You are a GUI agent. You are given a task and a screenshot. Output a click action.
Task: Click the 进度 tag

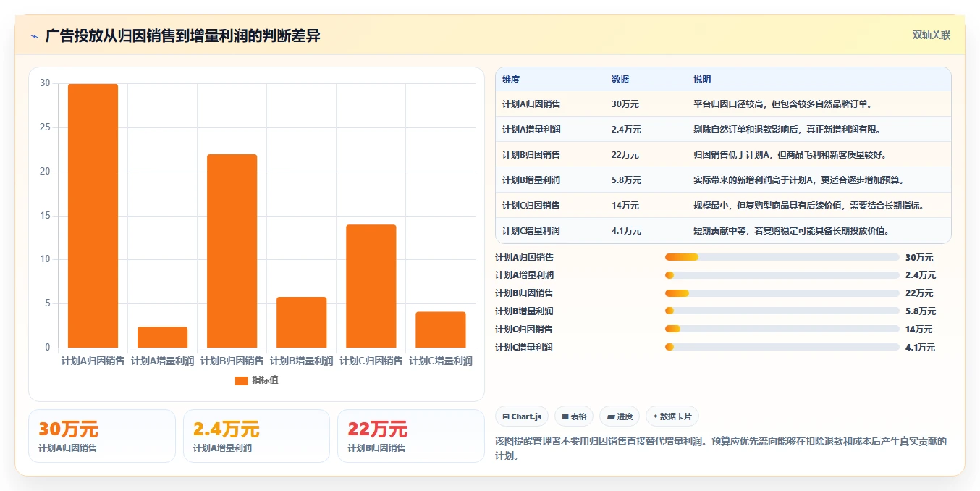pyautogui.click(x=620, y=416)
